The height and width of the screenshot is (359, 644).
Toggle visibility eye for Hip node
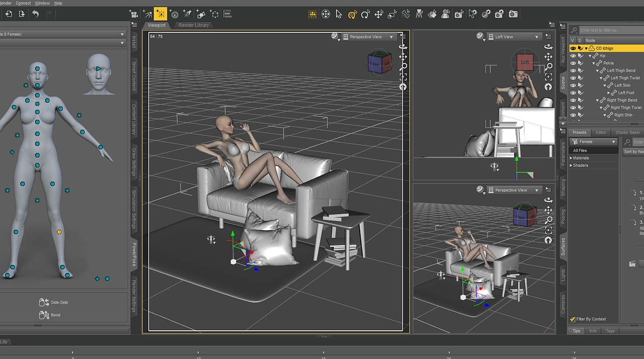point(573,56)
